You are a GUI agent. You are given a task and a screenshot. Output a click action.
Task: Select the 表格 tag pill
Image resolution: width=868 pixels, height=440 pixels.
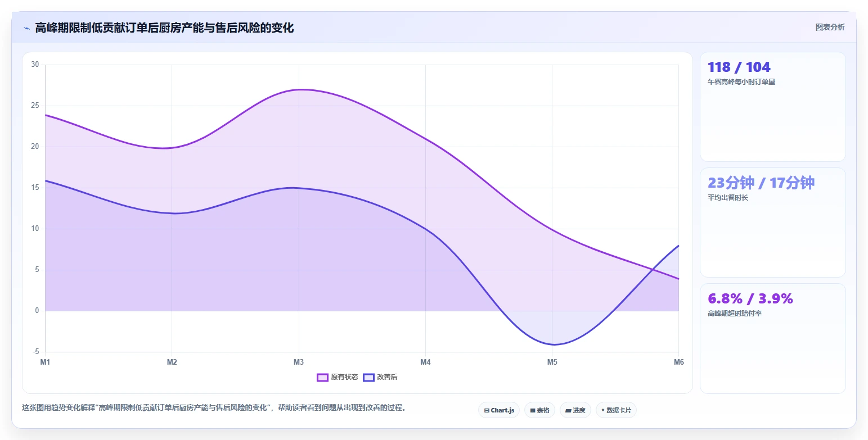pos(539,410)
